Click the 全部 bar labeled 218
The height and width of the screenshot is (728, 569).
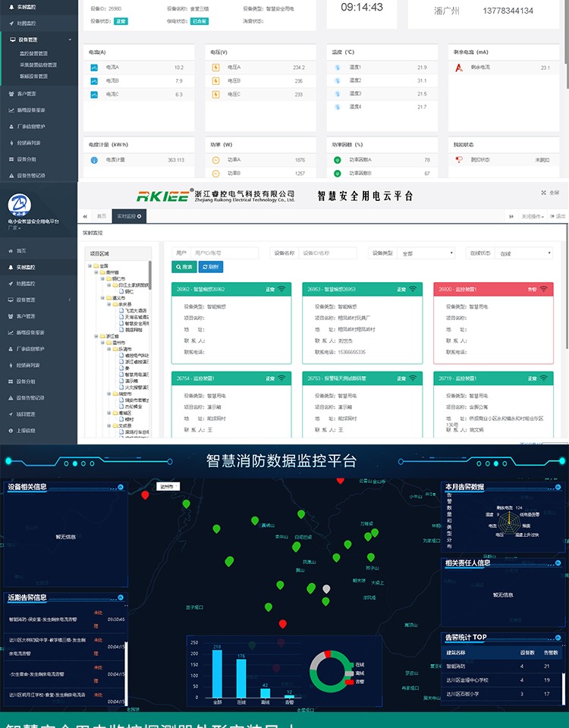click(x=217, y=673)
